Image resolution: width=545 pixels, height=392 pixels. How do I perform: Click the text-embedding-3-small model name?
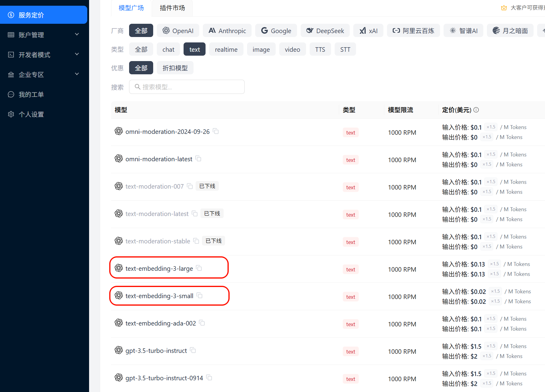click(x=159, y=296)
